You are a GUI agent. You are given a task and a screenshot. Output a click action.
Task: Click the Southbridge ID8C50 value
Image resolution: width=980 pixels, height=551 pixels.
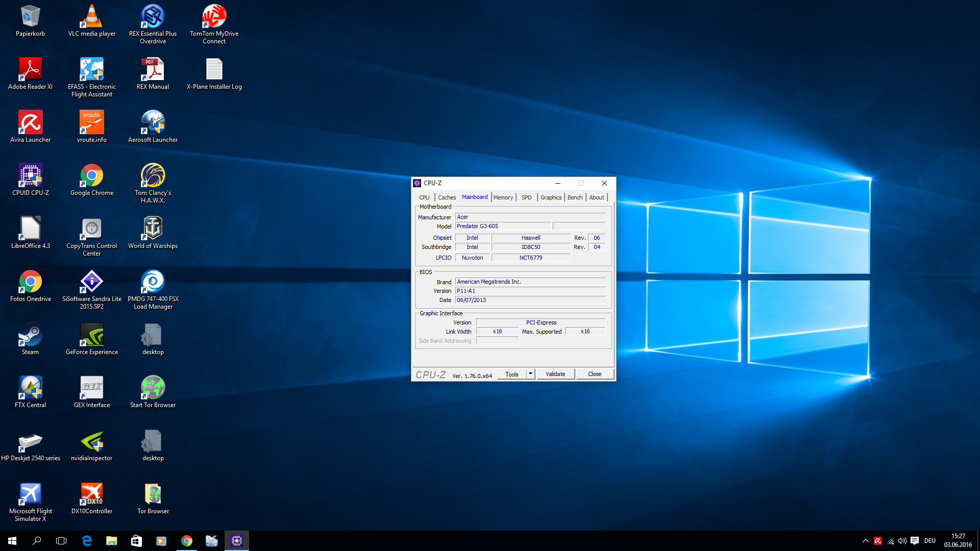531,247
